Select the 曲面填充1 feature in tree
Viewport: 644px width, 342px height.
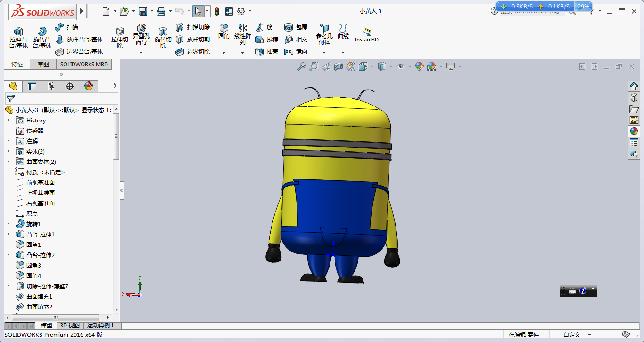34,297
